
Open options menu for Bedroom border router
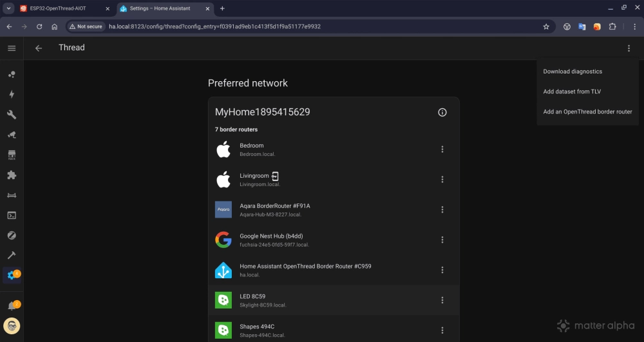point(442,149)
